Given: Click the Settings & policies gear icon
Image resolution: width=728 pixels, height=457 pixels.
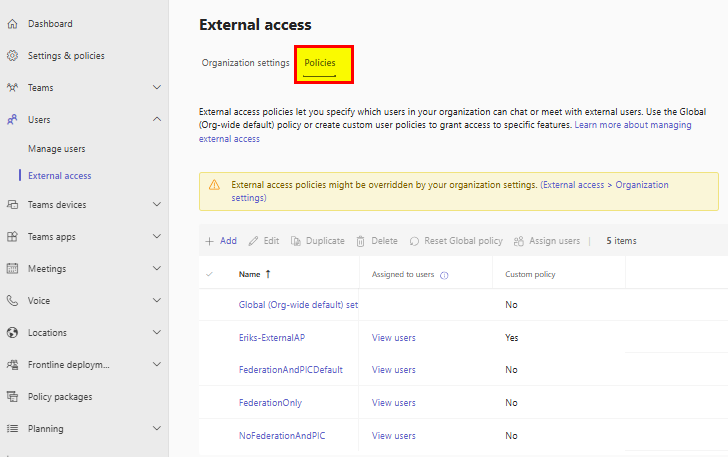Looking at the screenshot, I should [12, 56].
